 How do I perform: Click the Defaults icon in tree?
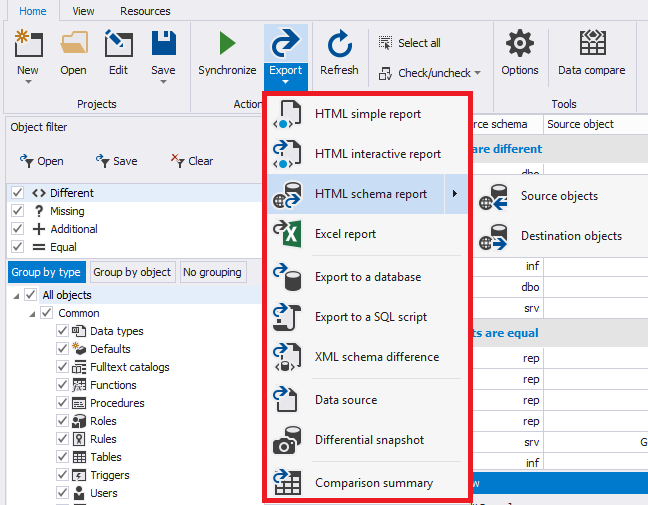coord(79,349)
